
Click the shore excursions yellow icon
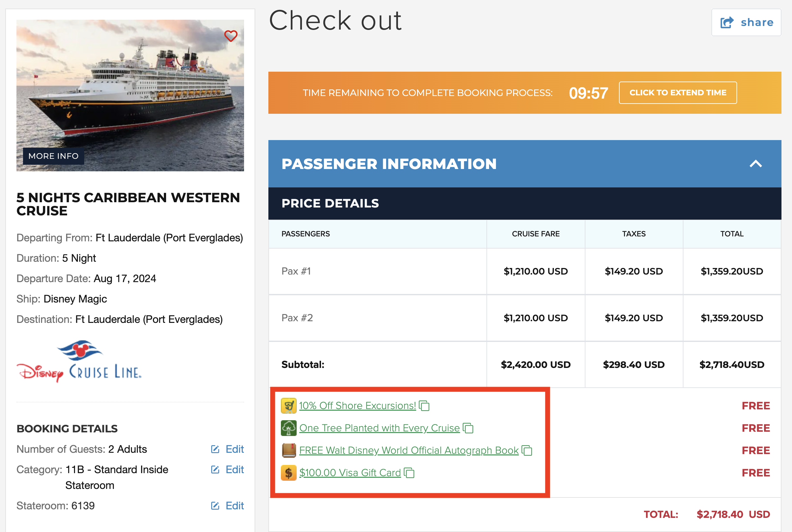click(x=289, y=406)
